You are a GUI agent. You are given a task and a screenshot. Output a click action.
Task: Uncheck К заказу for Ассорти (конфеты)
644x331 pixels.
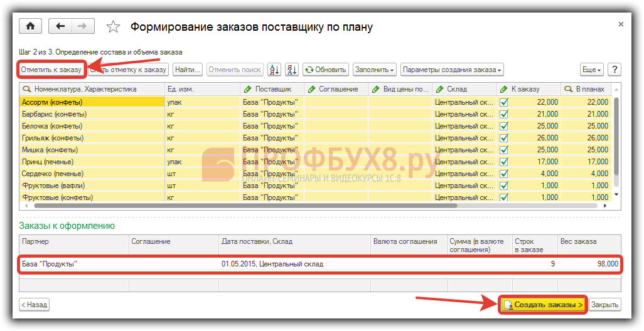(503, 102)
